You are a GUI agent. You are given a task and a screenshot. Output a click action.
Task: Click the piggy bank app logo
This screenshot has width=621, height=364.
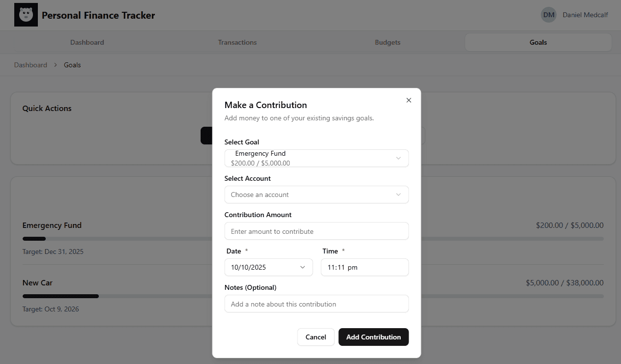coord(26,15)
